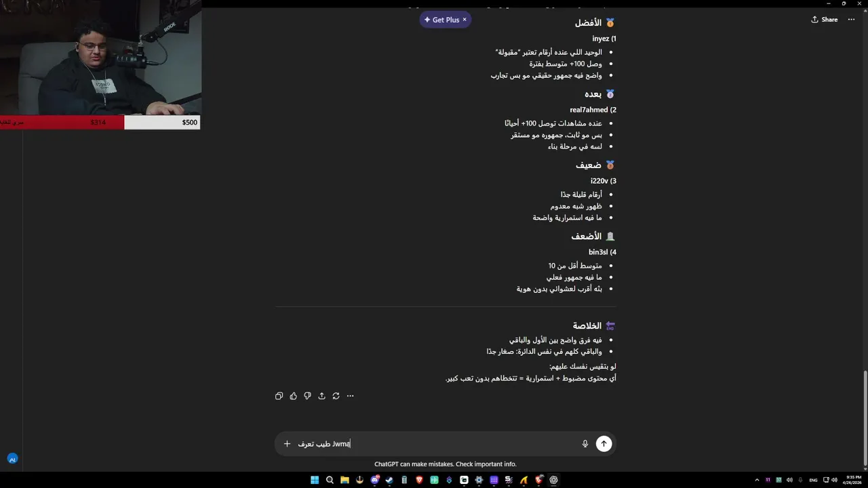Give the response a thumbs down

[x=307, y=396]
